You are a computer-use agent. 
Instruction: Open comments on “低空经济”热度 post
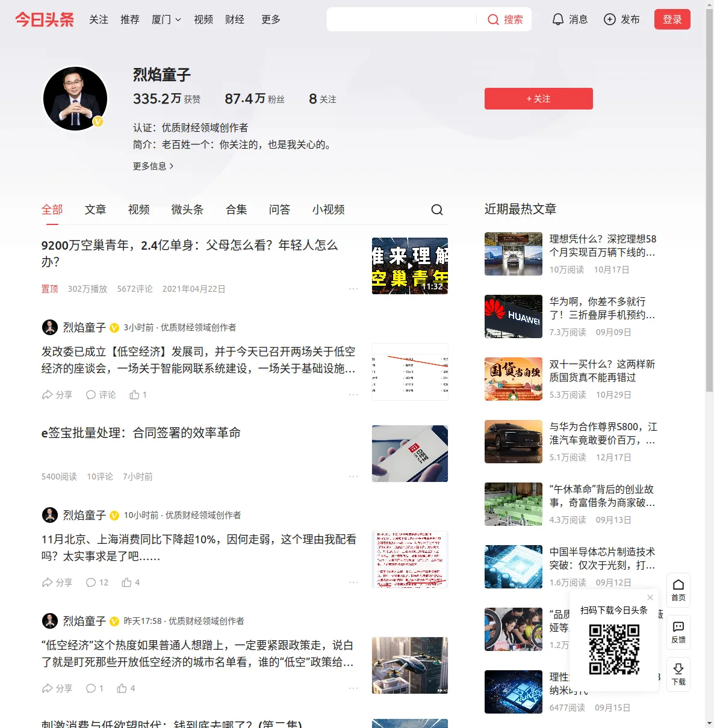pyautogui.click(x=95, y=688)
